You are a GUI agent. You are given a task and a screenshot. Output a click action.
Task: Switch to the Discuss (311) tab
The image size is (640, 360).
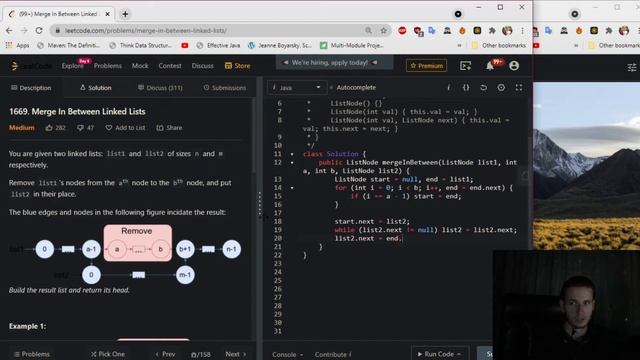(x=160, y=88)
